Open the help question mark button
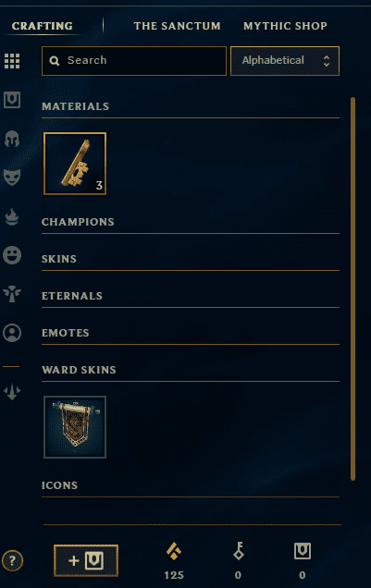 [12, 560]
